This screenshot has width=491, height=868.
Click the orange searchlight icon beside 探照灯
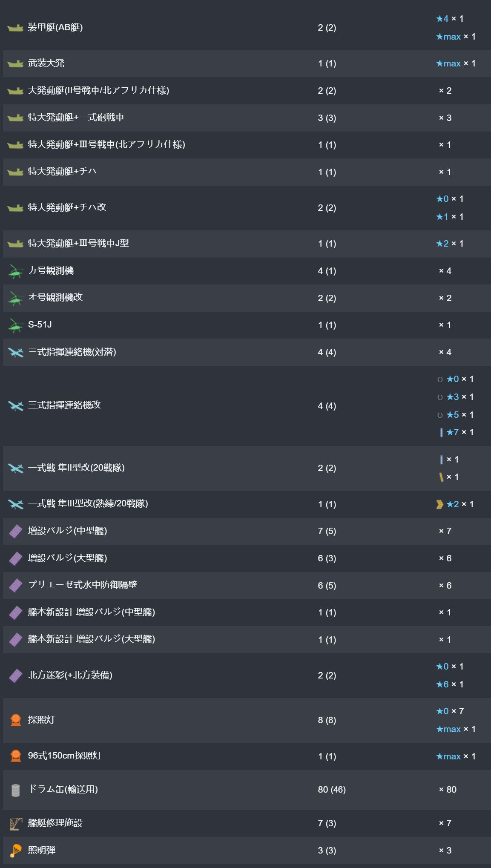pos(15,720)
